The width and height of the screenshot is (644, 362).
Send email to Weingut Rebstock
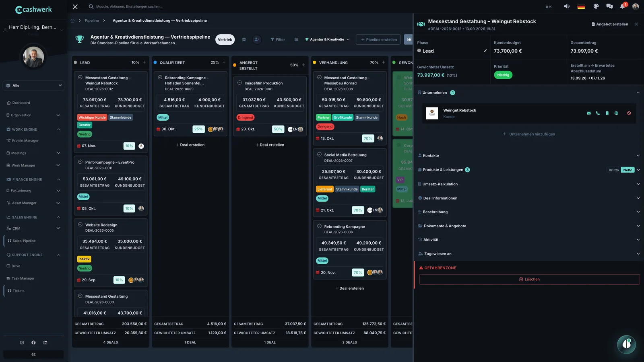pos(589,113)
